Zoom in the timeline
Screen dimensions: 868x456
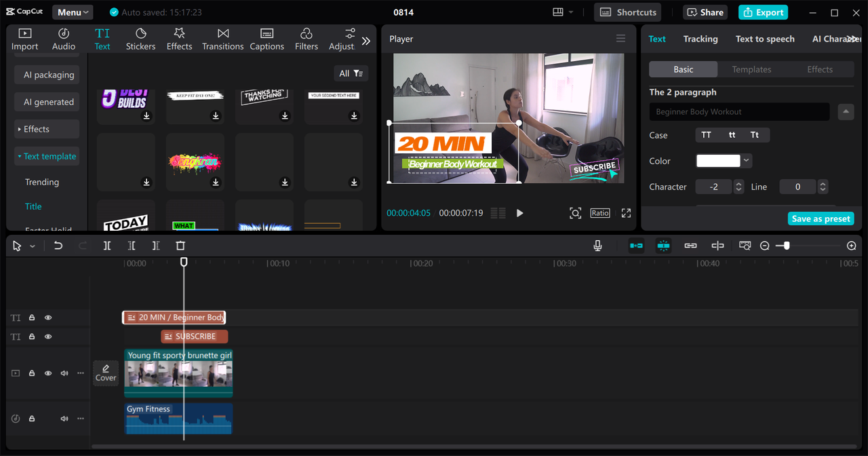(852, 246)
